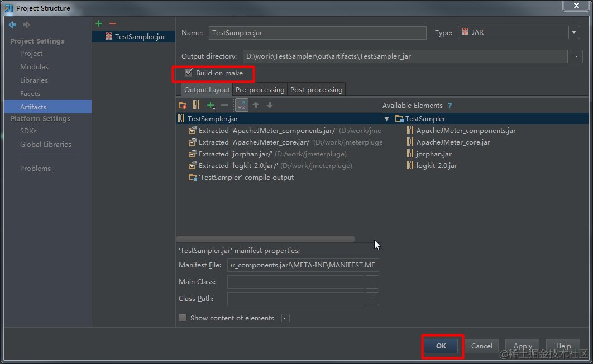Add copy of element with green plus dropdown
Image resolution: width=593 pixels, height=364 pixels.
pyautogui.click(x=211, y=106)
